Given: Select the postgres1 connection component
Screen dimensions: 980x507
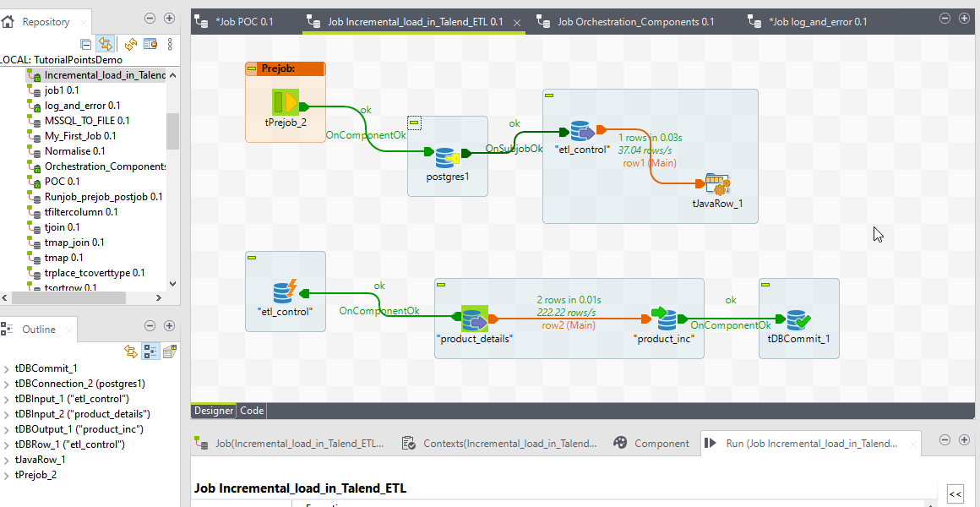Looking at the screenshot, I should tap(447, 158).
